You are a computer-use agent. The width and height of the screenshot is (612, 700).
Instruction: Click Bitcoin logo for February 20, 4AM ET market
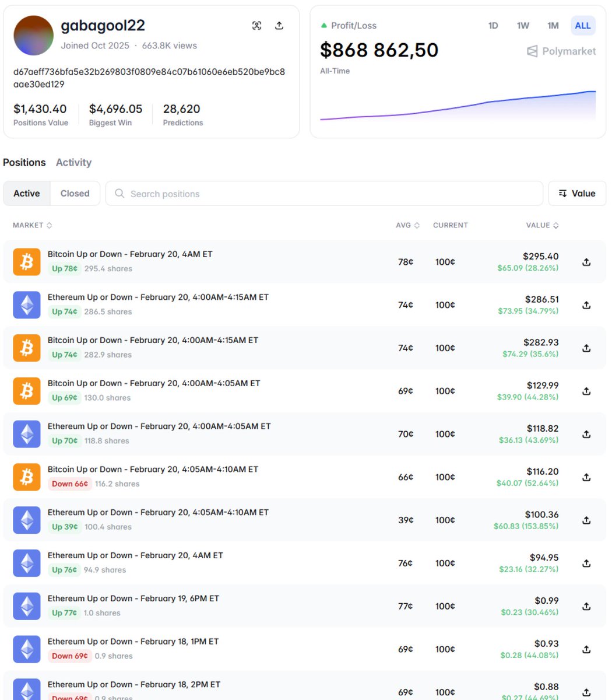pyautogui.click(x=27, y=262)
